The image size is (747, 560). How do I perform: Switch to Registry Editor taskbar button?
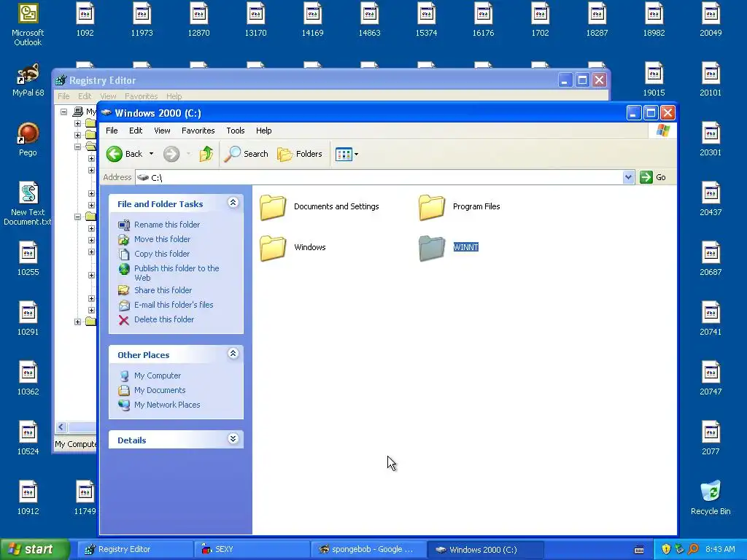[135, 549]
